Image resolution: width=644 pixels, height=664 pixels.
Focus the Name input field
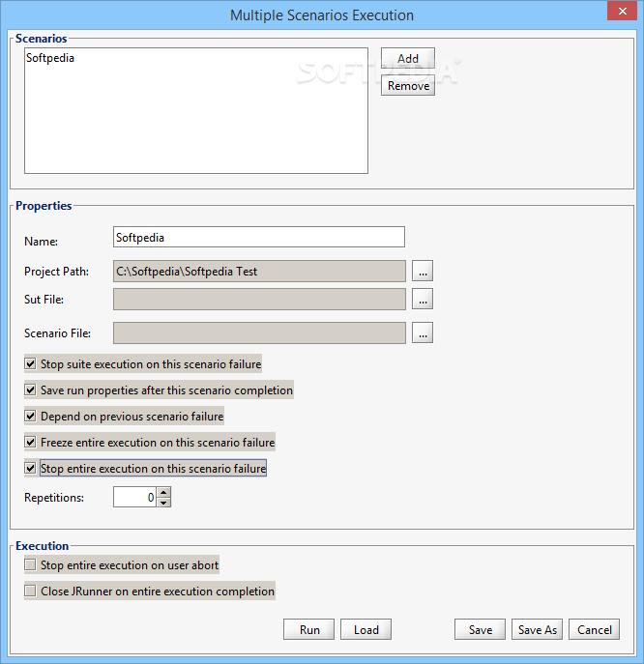click(x=259, y=237)
